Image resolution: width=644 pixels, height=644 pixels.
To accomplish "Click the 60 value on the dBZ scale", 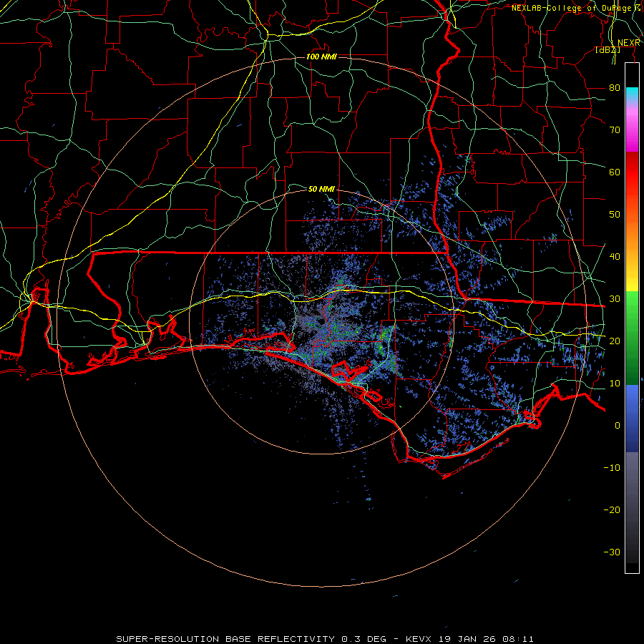I will click(615, 172).
